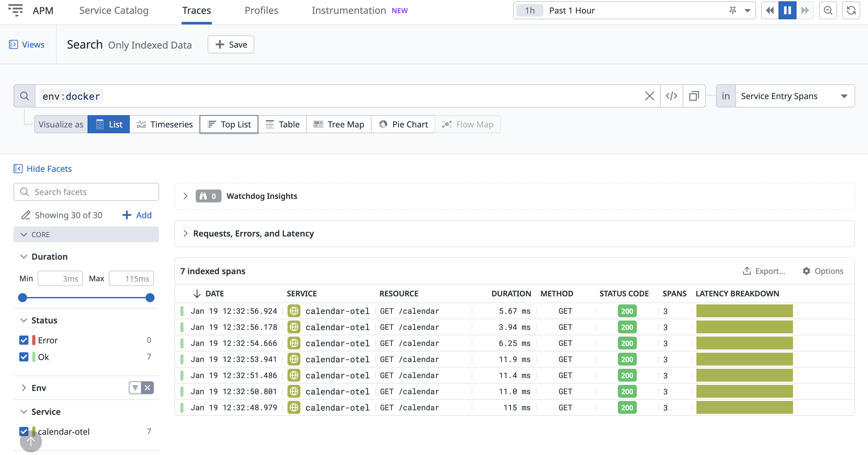Switch to the Profiles tab
This screenshot has height=455, width=868.
point(261,10)
